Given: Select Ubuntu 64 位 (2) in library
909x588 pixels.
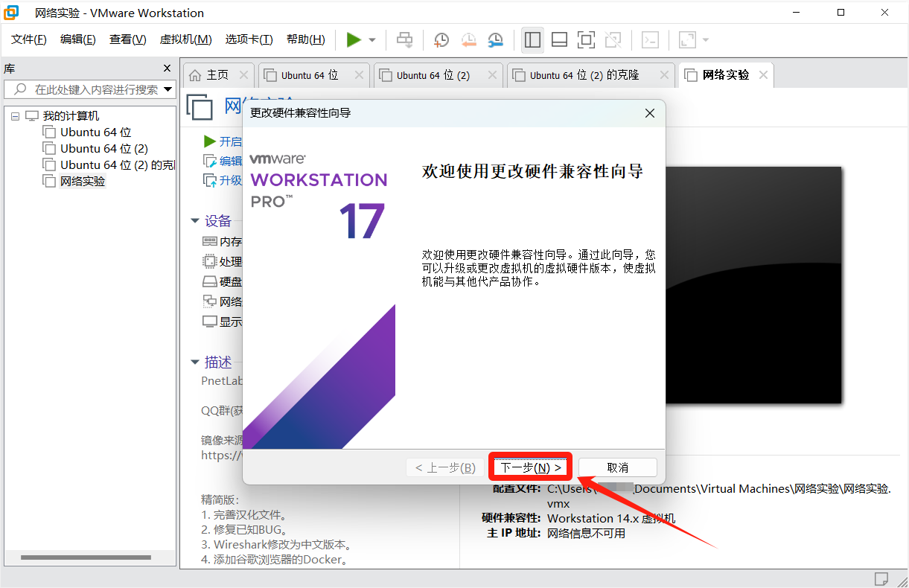Looking at the screenshot, I should [x=103, y=149].
